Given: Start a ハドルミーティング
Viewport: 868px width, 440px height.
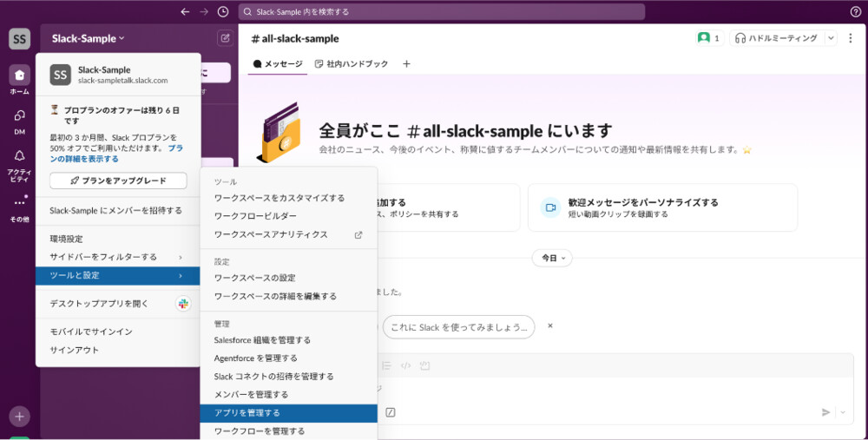Looking at the screenshot, I should 777,38.
